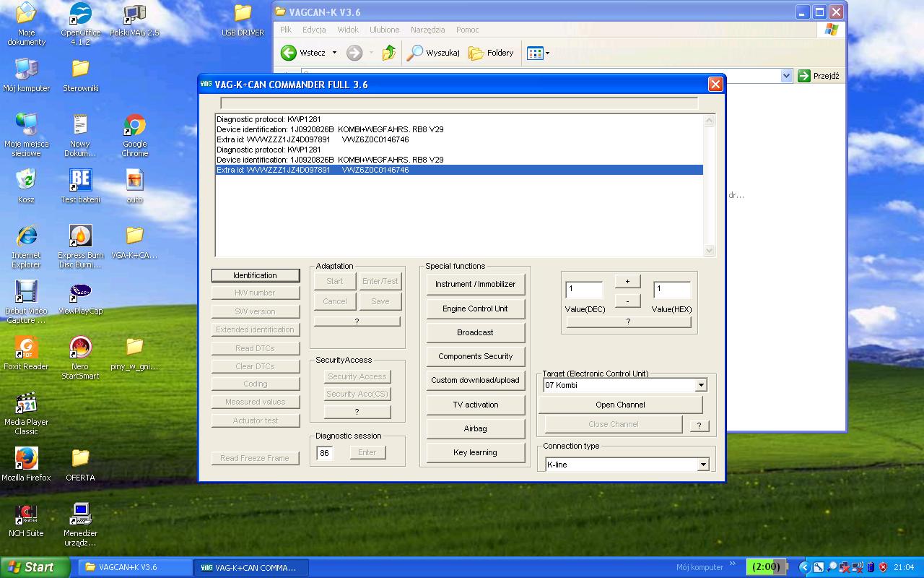Click Wstecz in the VAGCAN+K explorer window
This screenshot has height=578, width=924.
point(309,53)
